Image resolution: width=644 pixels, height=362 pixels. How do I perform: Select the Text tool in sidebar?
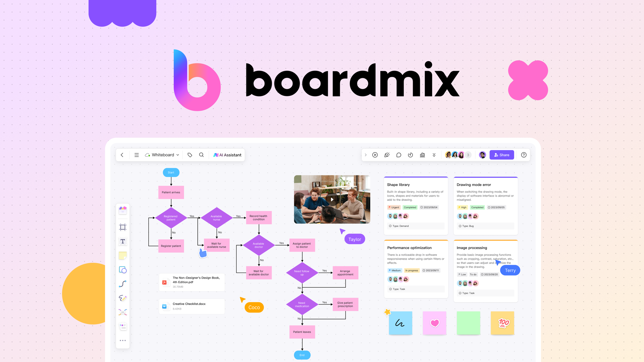click(123, 241)
